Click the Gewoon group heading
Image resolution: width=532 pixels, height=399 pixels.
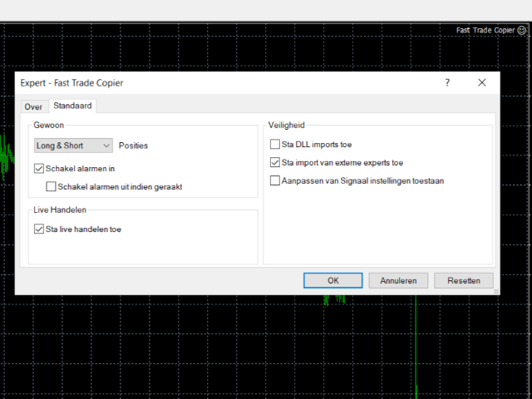tap(48, 126)
